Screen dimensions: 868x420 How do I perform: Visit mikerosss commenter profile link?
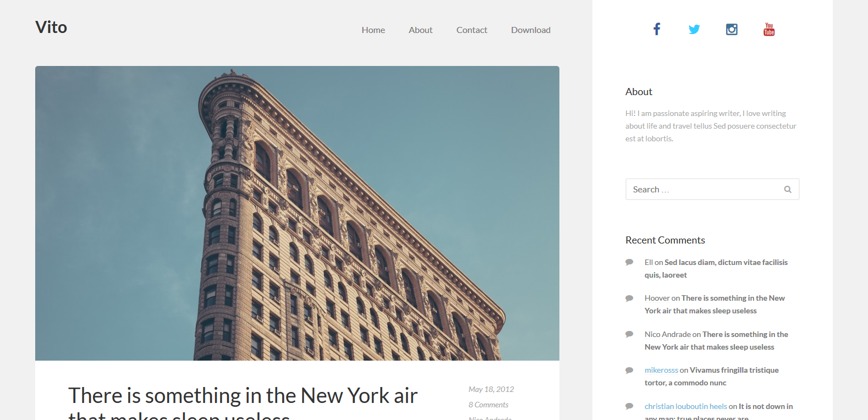[x=661, y=371]
